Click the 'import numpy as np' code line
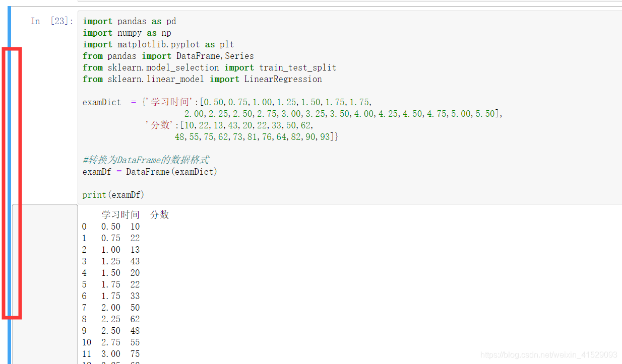Viewport: 622px width, 364px height. (127, 33)
